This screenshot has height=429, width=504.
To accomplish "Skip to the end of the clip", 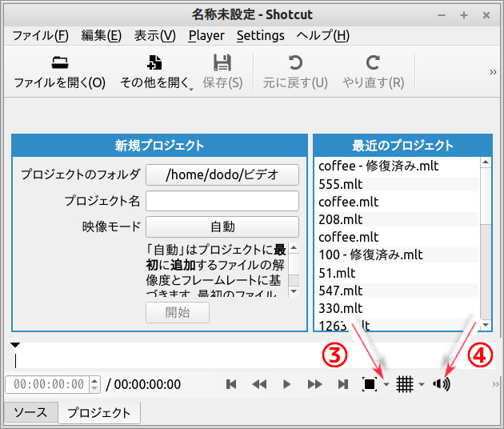I will point(343,384).
